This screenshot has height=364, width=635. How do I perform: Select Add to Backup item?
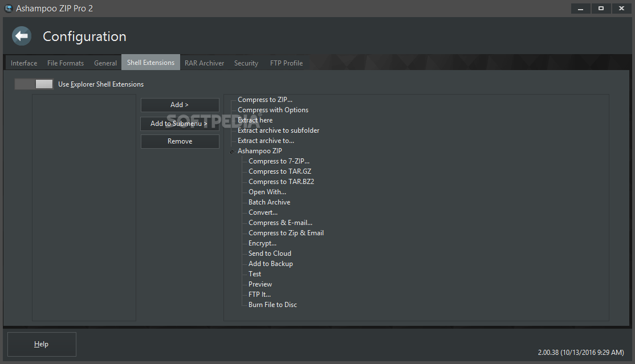(271, 264)
